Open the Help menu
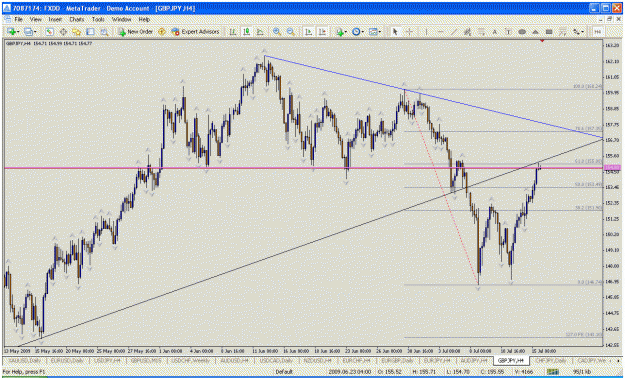 144,19
